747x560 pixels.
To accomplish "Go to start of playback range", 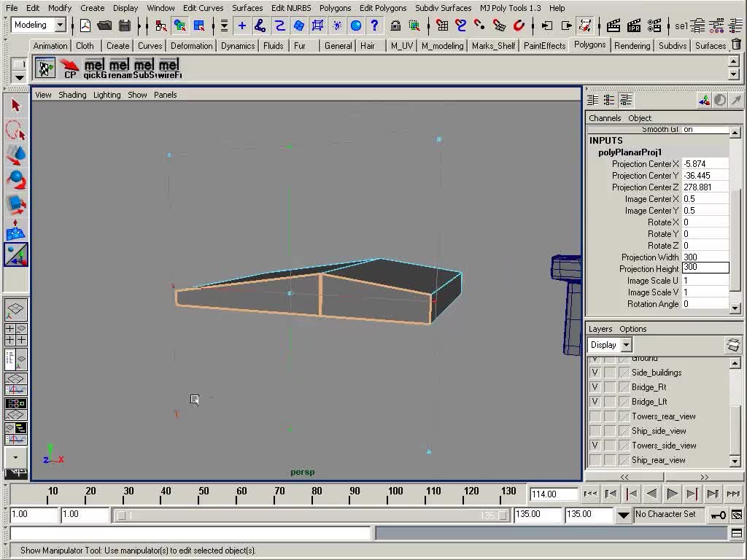I will (589, 494).
